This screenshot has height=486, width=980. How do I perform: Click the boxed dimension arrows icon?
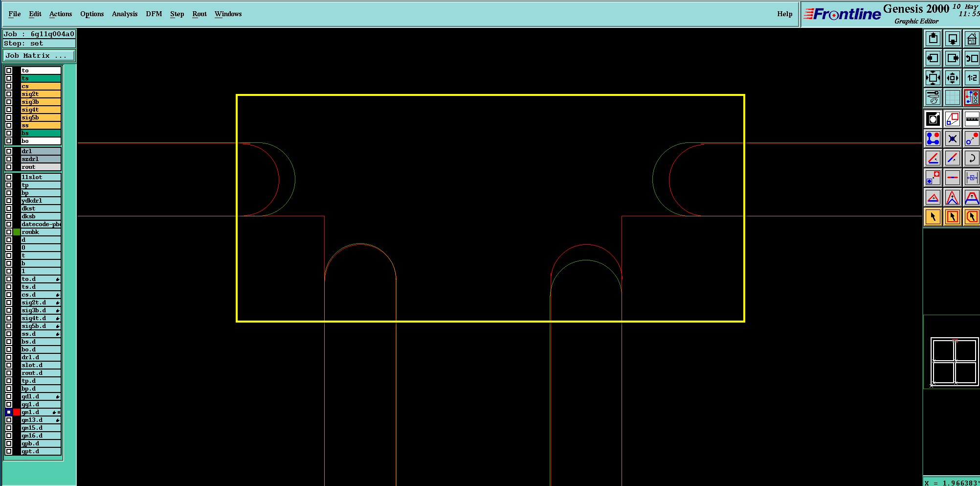[971, 178]
